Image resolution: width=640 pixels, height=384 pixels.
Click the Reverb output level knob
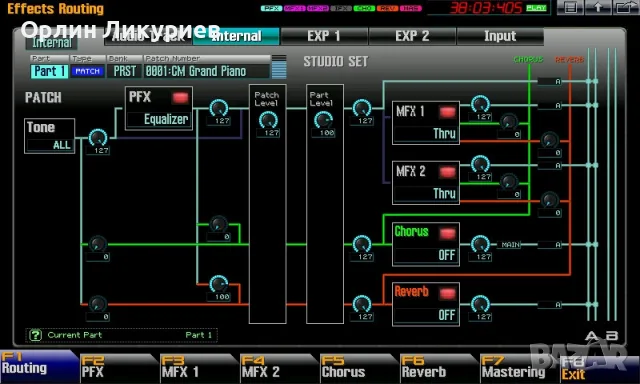(x=480, y=304)
